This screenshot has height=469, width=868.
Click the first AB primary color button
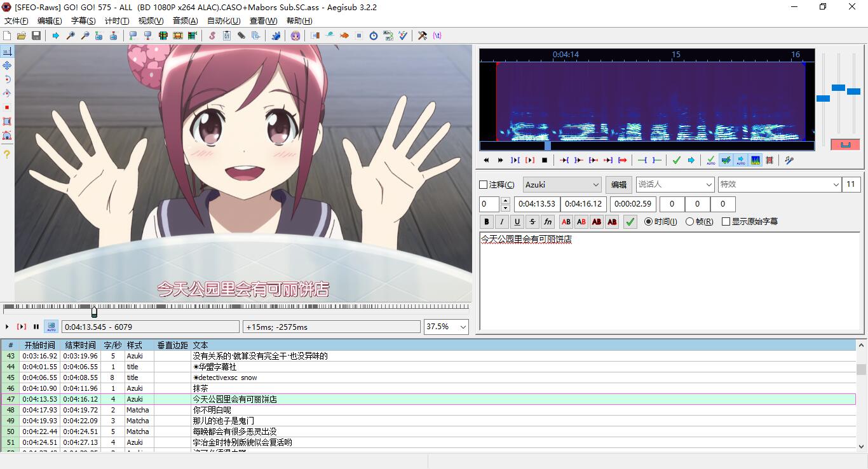[x=566, y=222]
